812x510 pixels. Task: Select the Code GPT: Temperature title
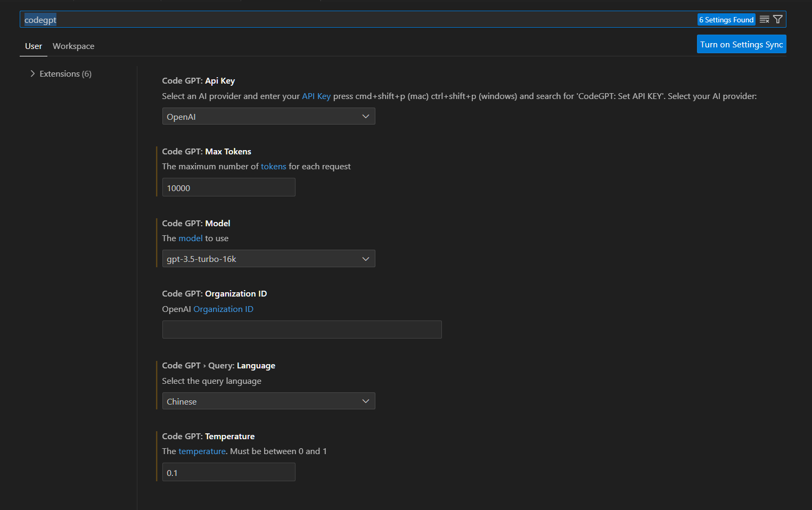[208, 437]
